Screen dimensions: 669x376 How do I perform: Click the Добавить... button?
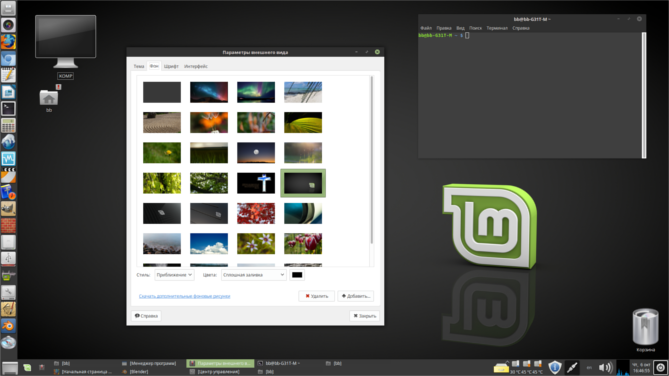click(355, 296)
